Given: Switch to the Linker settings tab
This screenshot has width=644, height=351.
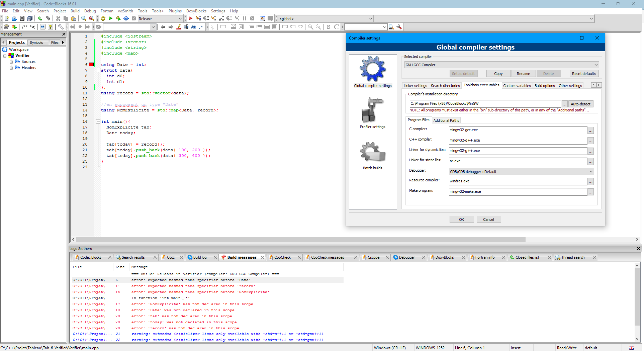Looking at the screenshot, I should (x=415, y=86).
